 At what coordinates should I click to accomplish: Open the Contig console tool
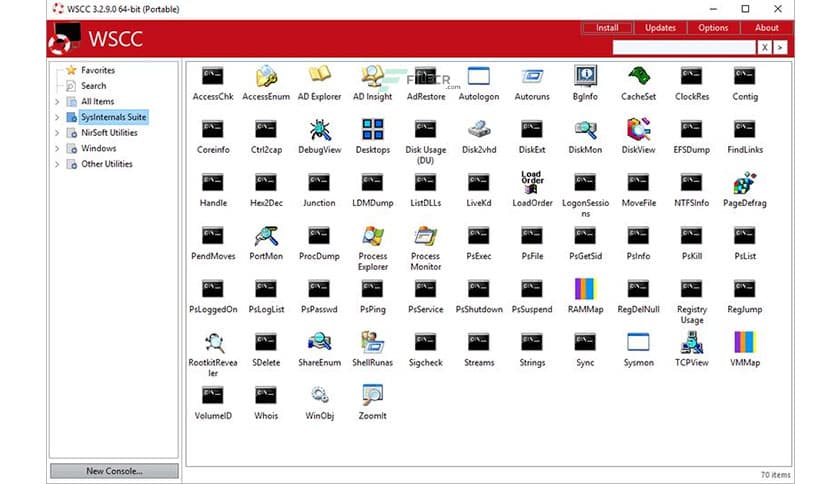click(744, 76)
